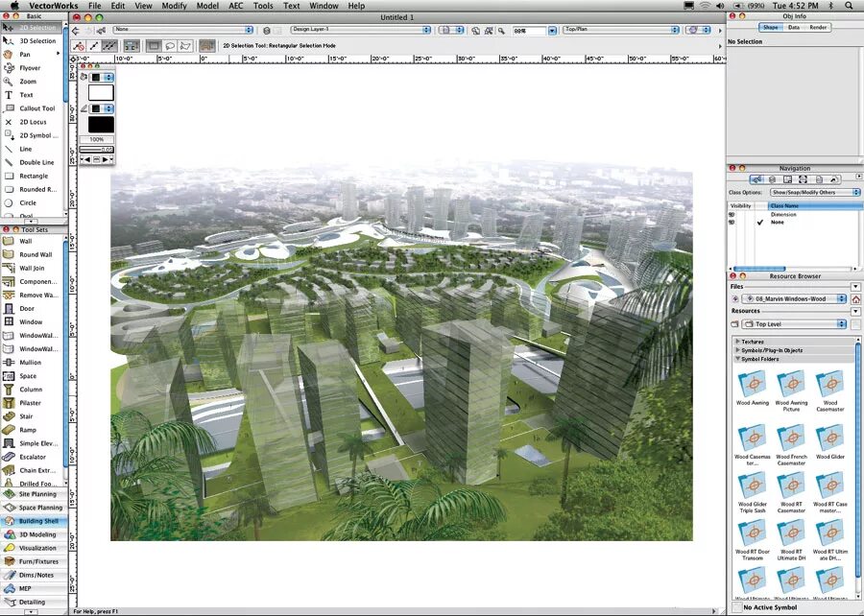
Task: Select the Round Wall tool
Action: [32, 254]
